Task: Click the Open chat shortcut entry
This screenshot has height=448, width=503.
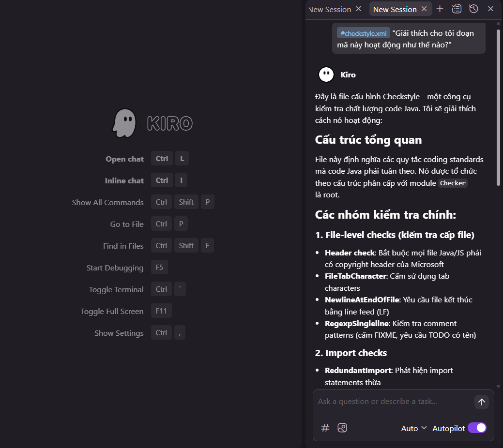Action: pos(125,159)
